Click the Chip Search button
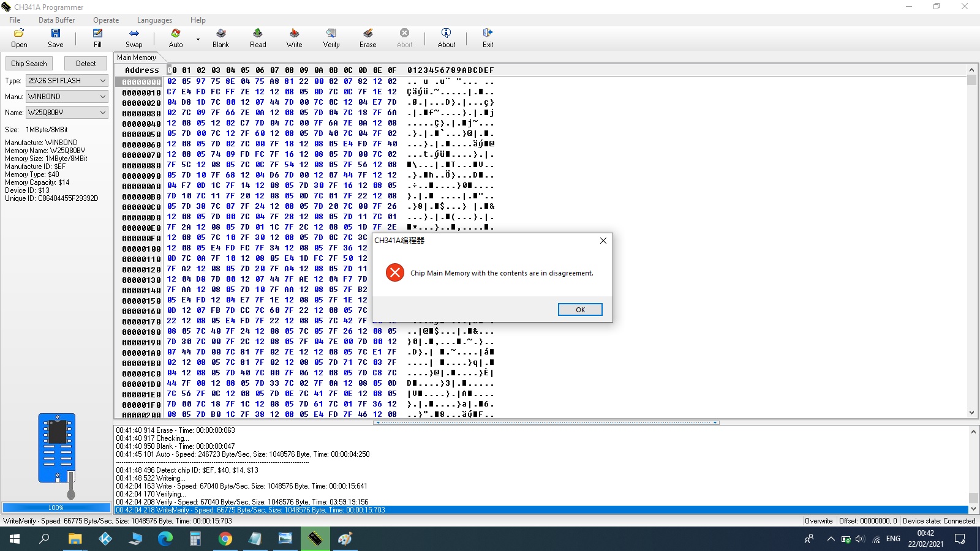 click(29, 64)
